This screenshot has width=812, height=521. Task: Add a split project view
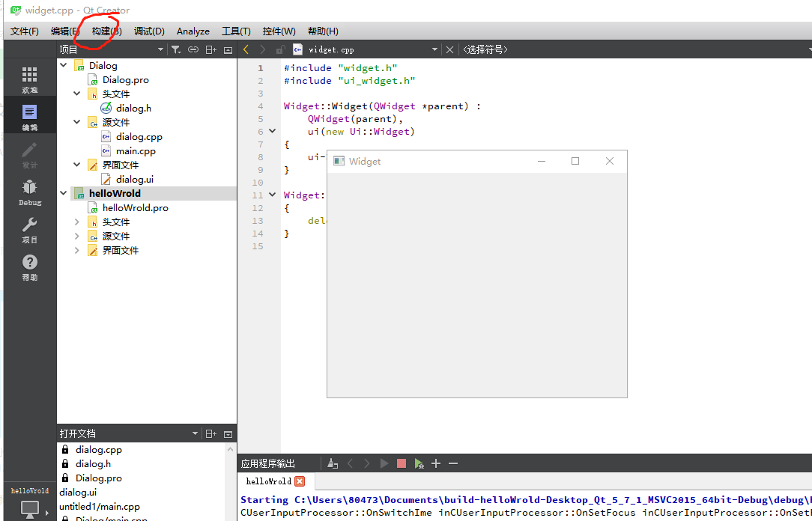(210, 49)
